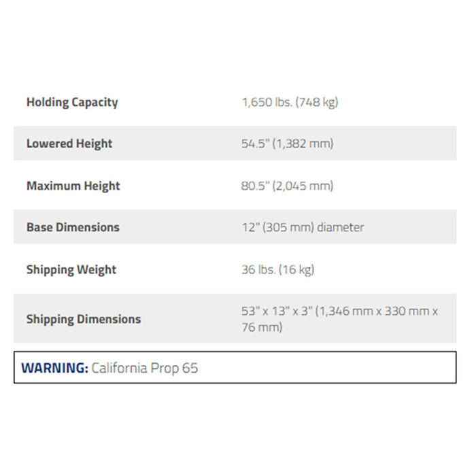
Task: Click the Holding Capacity label
Action: tap(72, 102)
